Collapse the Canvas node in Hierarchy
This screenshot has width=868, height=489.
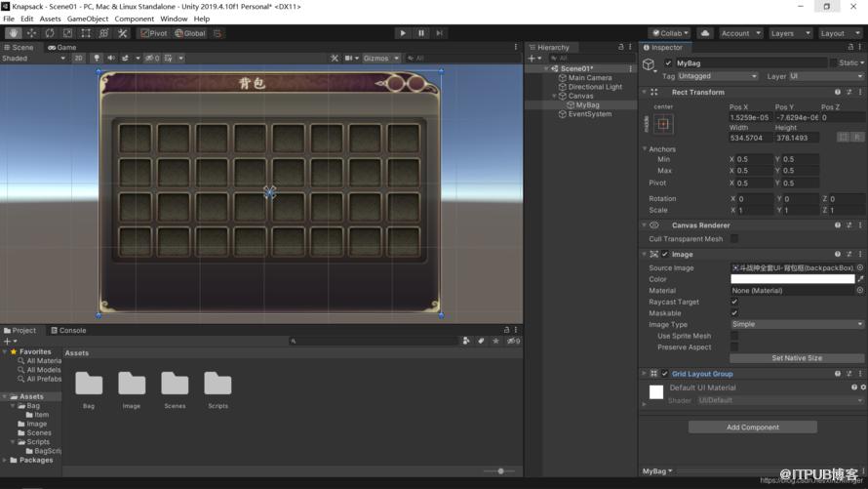[x=554, y=96]
